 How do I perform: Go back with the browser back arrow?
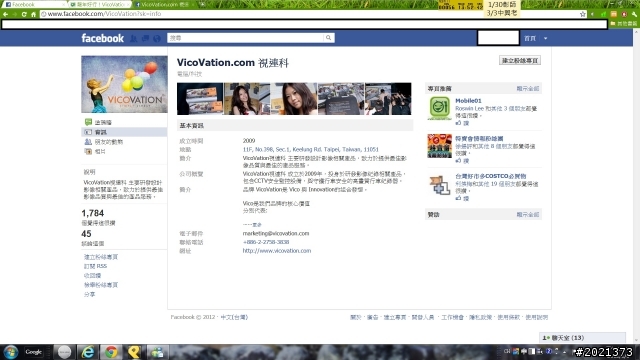coord(5,14)
